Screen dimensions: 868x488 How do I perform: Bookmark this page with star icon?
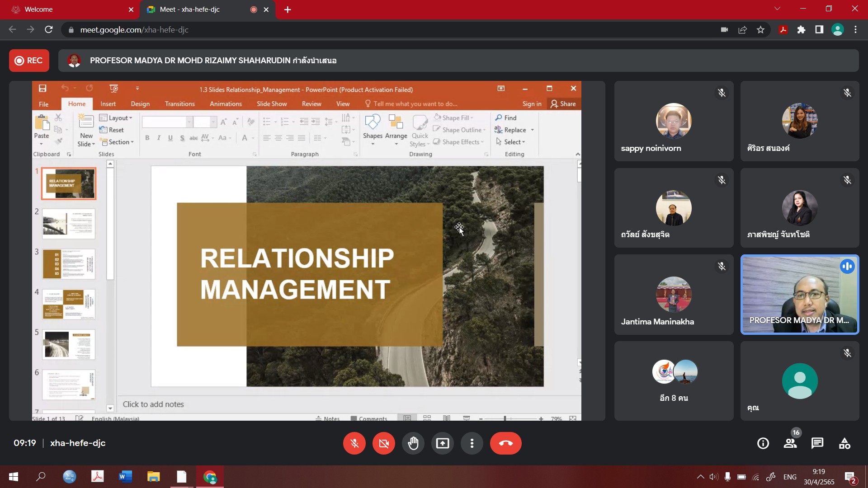pyautogui.click(x=760, y=30)
